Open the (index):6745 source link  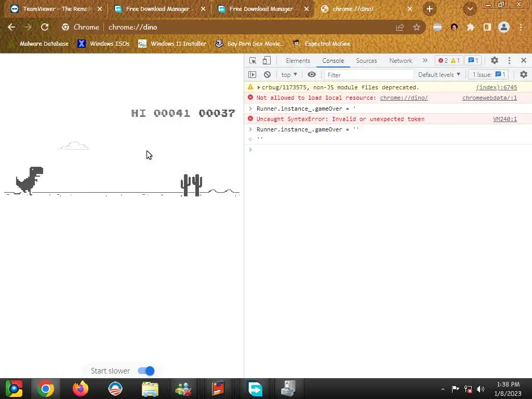click(x=496, y=87)
